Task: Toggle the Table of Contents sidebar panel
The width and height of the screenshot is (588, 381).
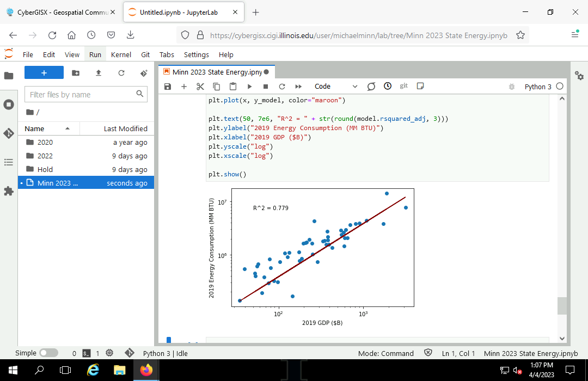Action: click(x=9, y=162)
